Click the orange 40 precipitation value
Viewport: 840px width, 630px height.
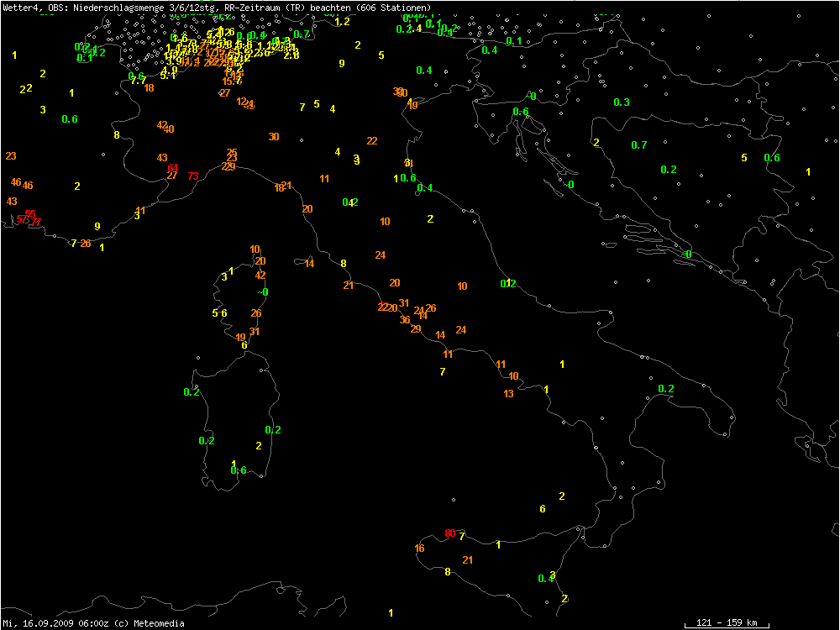click(x=170, y=129)
